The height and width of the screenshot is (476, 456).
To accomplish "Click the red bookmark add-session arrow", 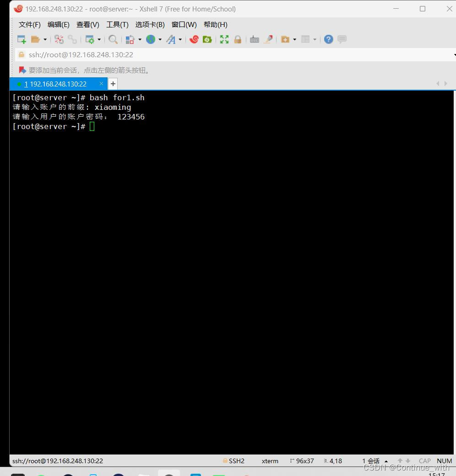I will coord(22,70).
